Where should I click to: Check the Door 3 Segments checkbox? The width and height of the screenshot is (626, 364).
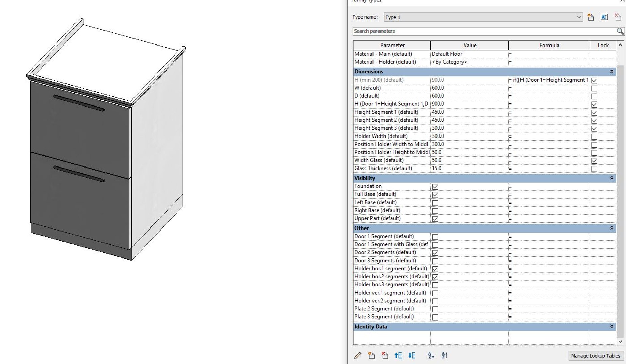point(435,261)
